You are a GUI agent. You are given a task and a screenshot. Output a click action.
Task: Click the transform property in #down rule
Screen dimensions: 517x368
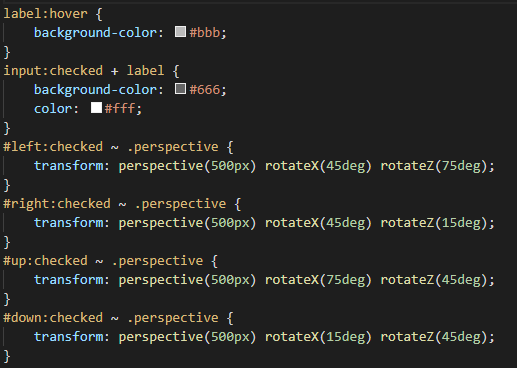click(x=69, y=337)
